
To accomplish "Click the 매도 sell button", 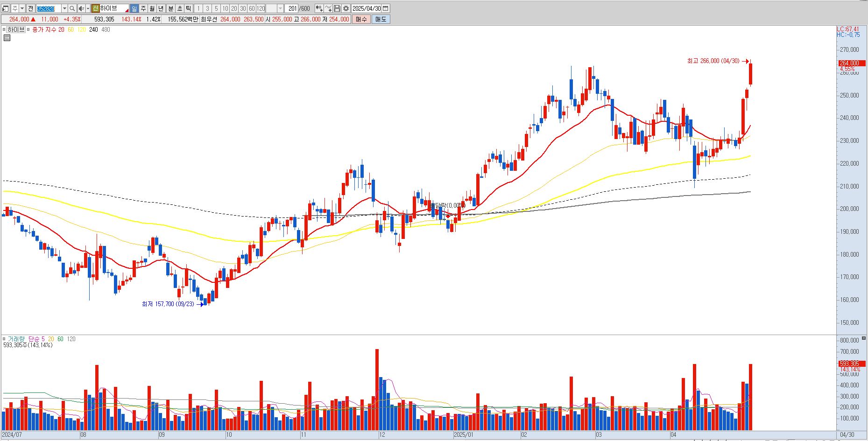I will (381, 19).
